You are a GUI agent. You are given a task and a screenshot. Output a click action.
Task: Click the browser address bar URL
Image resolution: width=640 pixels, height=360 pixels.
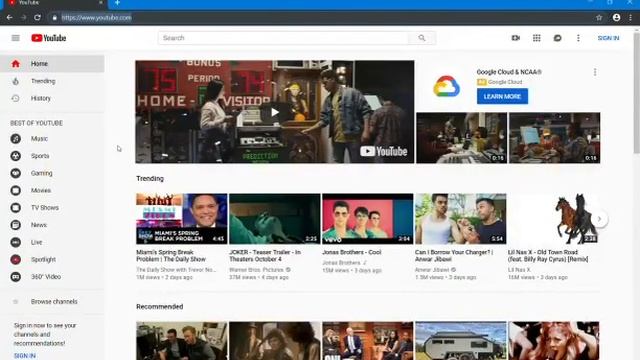(x=96, y=18)
